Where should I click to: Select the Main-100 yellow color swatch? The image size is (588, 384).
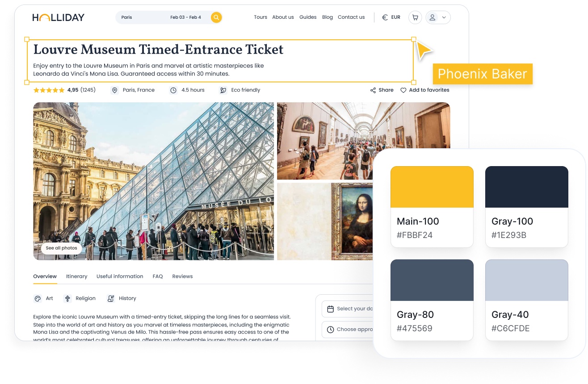pyautogui.click(x=432, y=187)
